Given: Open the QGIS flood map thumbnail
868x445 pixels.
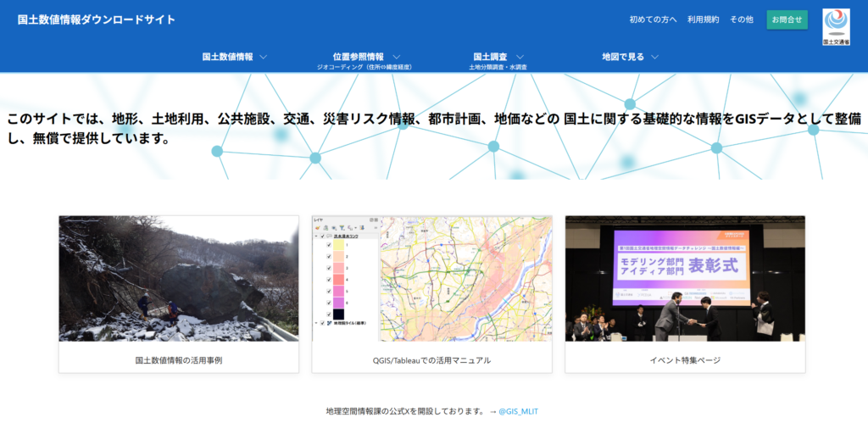Looking at the screenshot, I should [431, 278].
